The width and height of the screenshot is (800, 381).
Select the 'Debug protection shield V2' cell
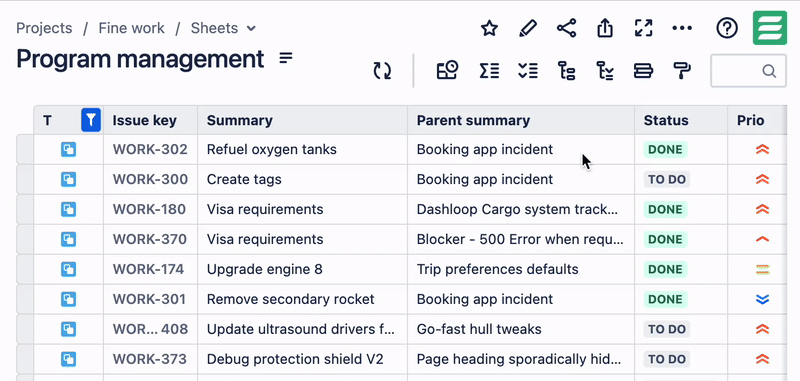click(303, 359)
